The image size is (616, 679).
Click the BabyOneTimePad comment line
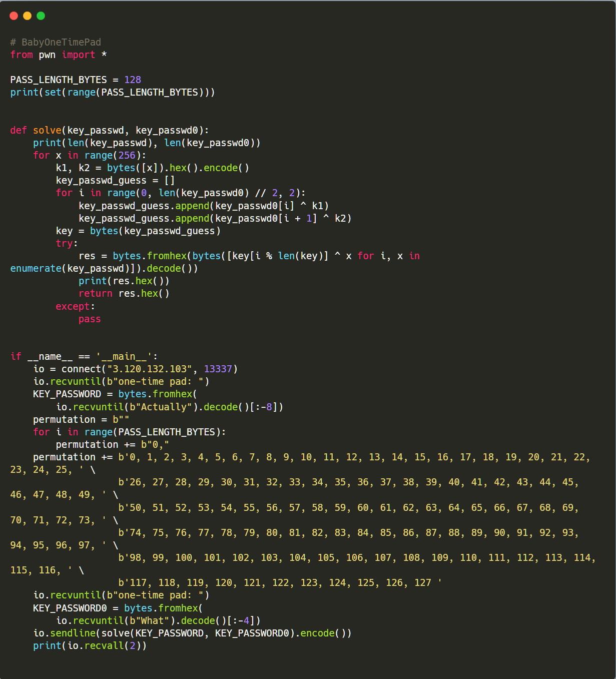point(55,42)
